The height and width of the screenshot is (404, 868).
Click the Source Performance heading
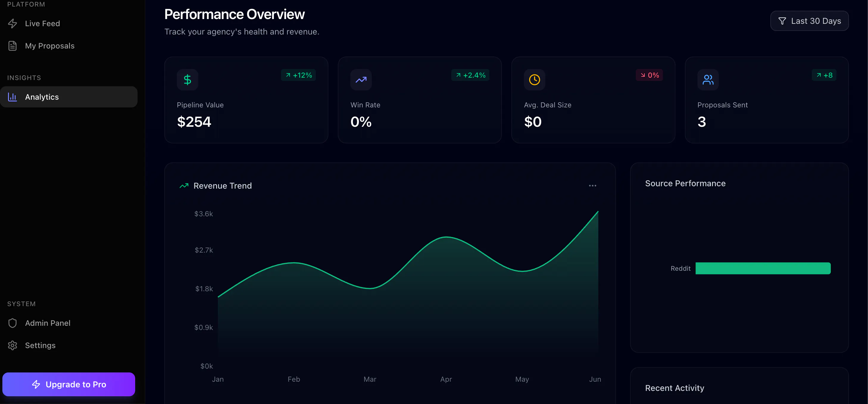(x=685, y=184)
